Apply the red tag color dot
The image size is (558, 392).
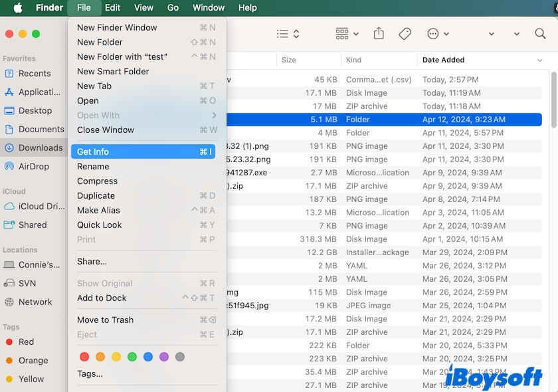tap(84, 357)
